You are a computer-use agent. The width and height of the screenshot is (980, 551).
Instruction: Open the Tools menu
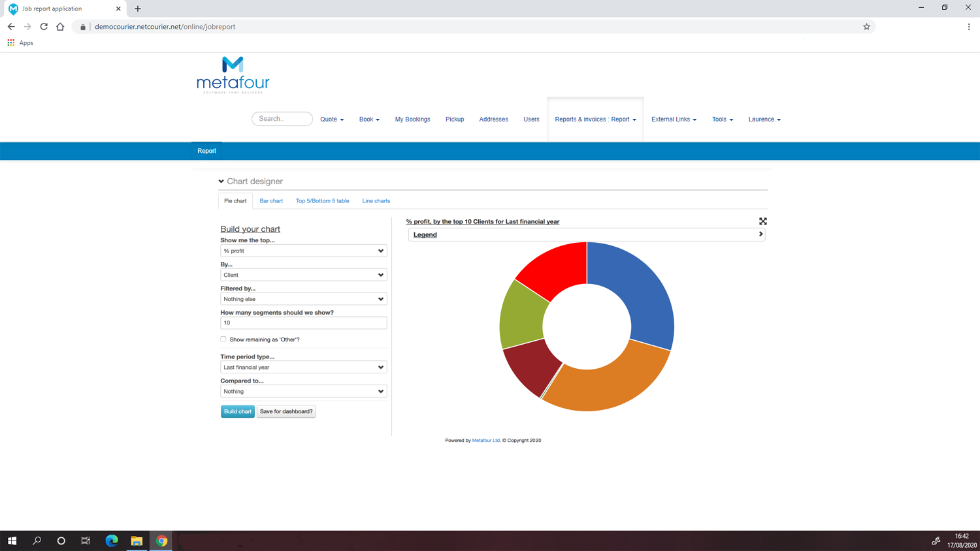coord(723,119)
